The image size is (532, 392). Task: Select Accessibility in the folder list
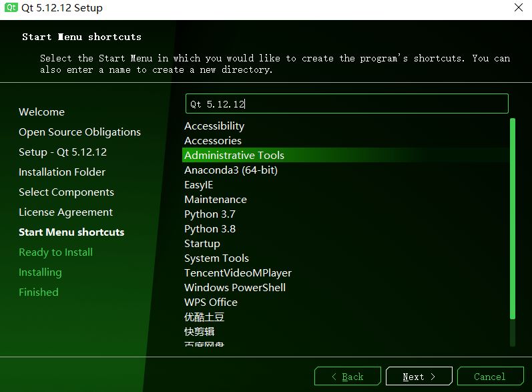point(346,126)
